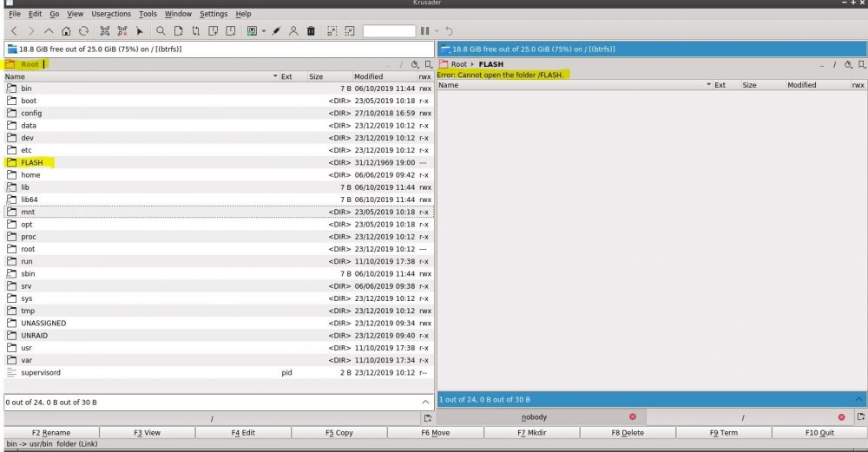Open the Go menu
Image resolution: width=868 pixels, height=452 pixels.
point(54,14)
